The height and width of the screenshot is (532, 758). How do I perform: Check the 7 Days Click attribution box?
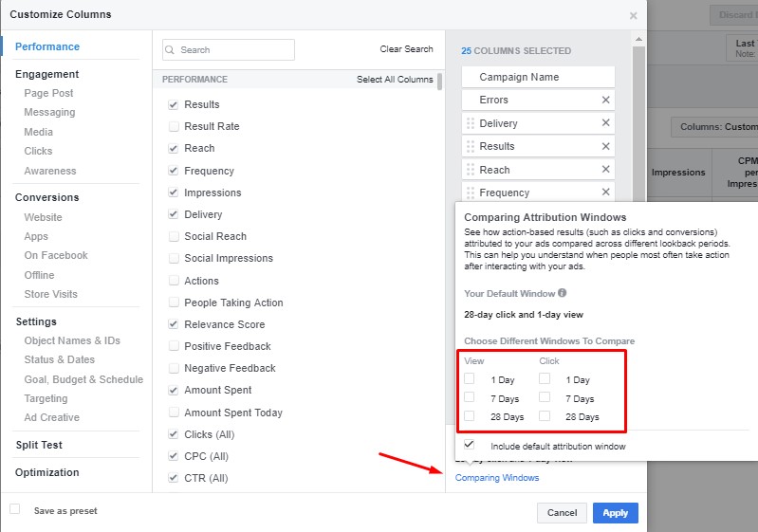pyautogui.click(x=545, y=396)
